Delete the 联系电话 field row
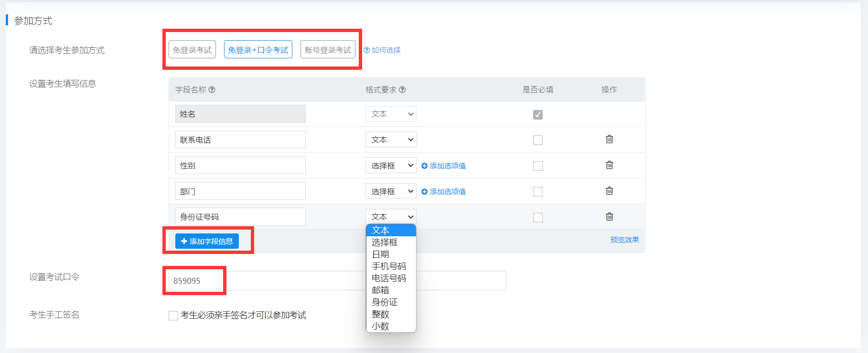The height and width of the screenshot is (353, 868). point(609,139)
